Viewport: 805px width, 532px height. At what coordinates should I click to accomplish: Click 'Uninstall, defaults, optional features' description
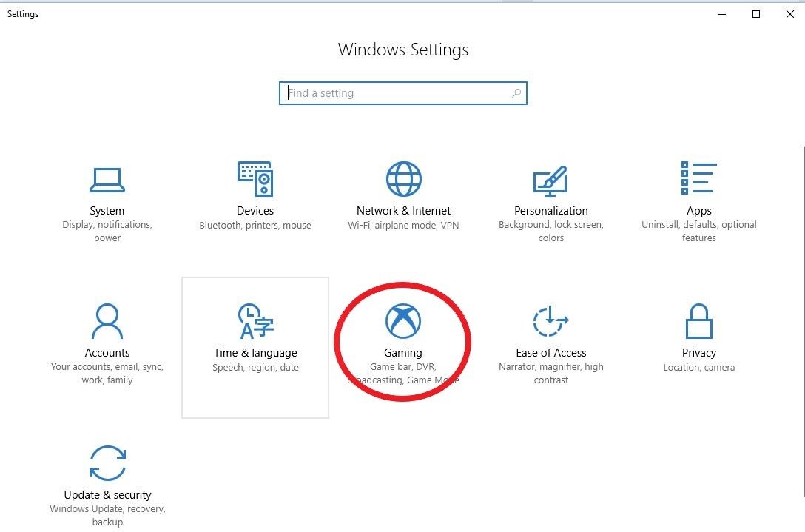click(698, 231)
